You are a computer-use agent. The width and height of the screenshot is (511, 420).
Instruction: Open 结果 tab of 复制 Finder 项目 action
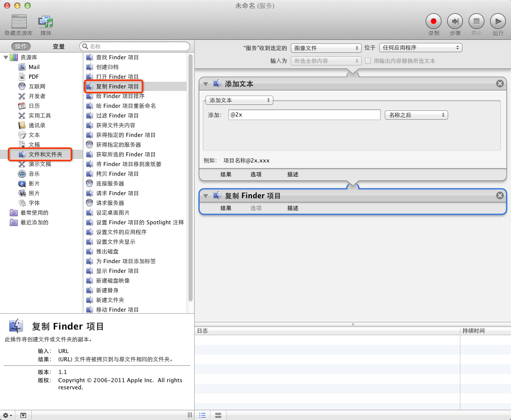point(226,208)
